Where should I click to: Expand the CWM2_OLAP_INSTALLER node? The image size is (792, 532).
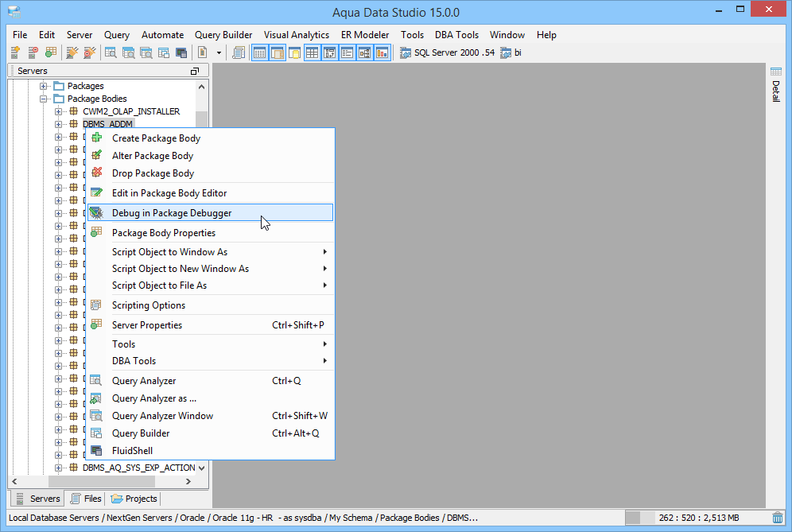59,111
